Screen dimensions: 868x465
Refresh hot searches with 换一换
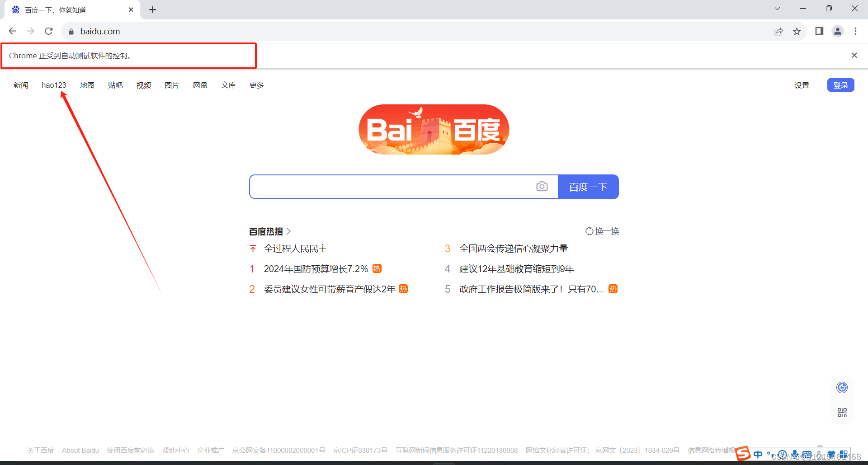click(x=602, y=231)
